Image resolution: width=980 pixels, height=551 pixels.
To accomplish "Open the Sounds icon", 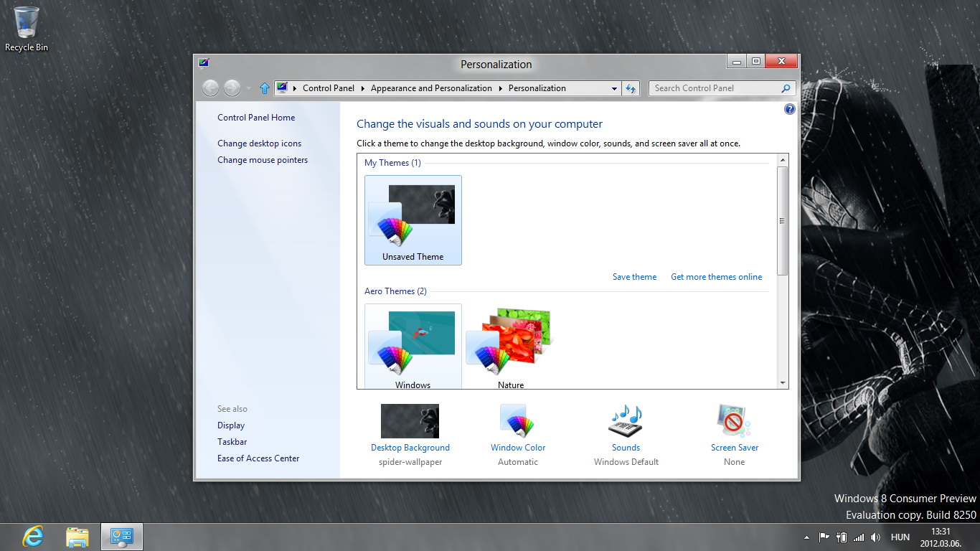I will 626,421.
